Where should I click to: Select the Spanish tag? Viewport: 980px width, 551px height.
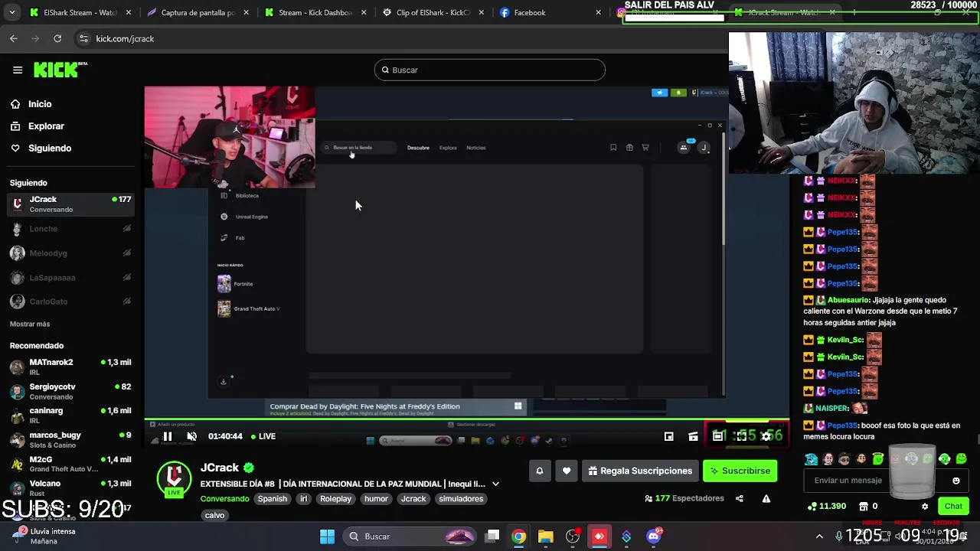pos(272,499)
